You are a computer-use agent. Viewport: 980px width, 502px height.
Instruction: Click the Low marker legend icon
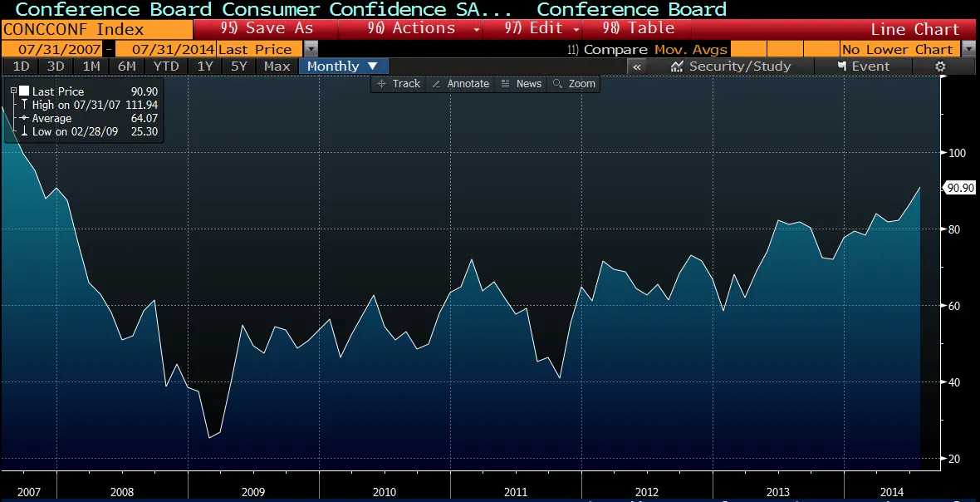(24, 131)
